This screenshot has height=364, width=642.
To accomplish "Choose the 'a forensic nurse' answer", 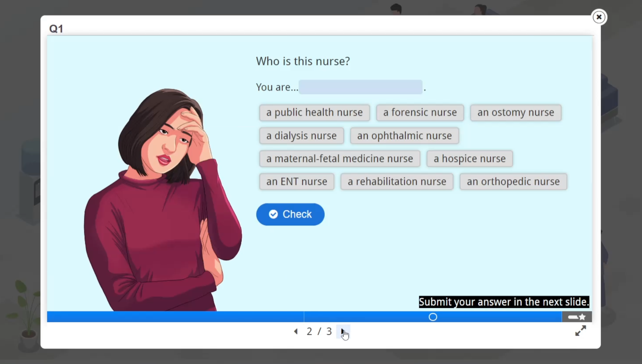I will click(420, 113).
